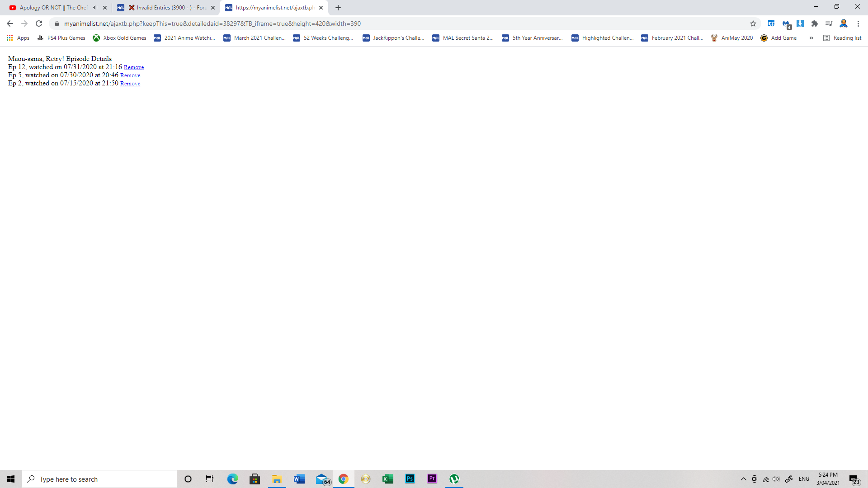
Task: Remove the Ep 5 watched entry
Action: pyautogui.click(x=130, y=75)
